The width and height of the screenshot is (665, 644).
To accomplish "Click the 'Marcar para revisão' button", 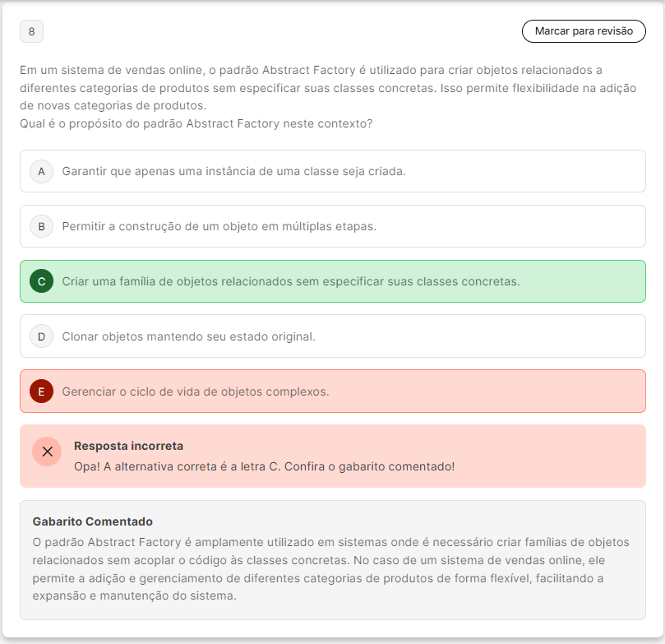I will 584,31.
